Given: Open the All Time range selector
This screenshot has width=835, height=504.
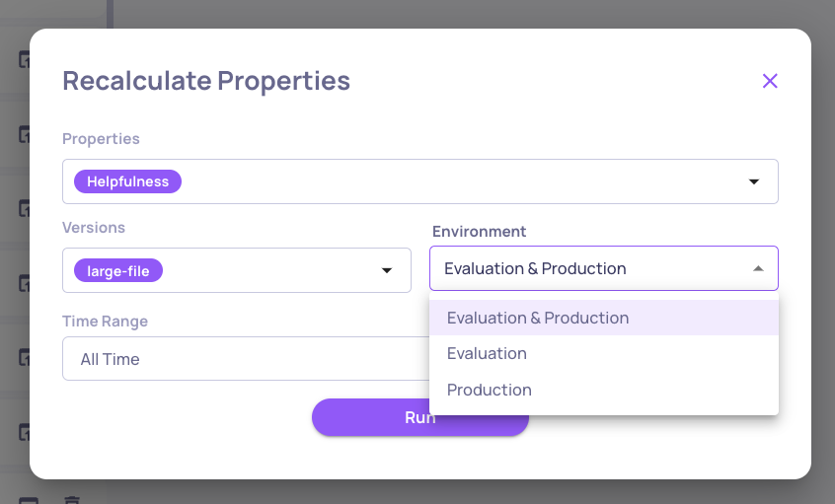Looking at the screenshot, I should [245, 359].
